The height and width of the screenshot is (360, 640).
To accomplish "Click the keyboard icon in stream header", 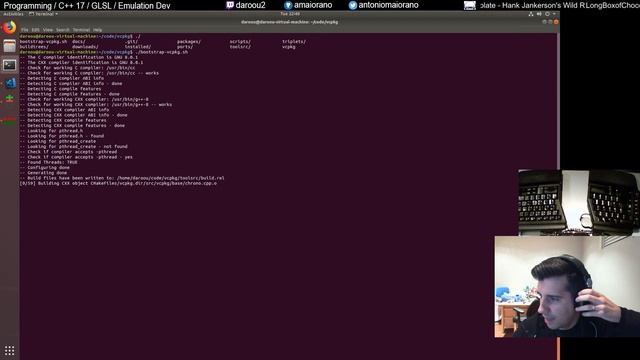I will 470,5.
